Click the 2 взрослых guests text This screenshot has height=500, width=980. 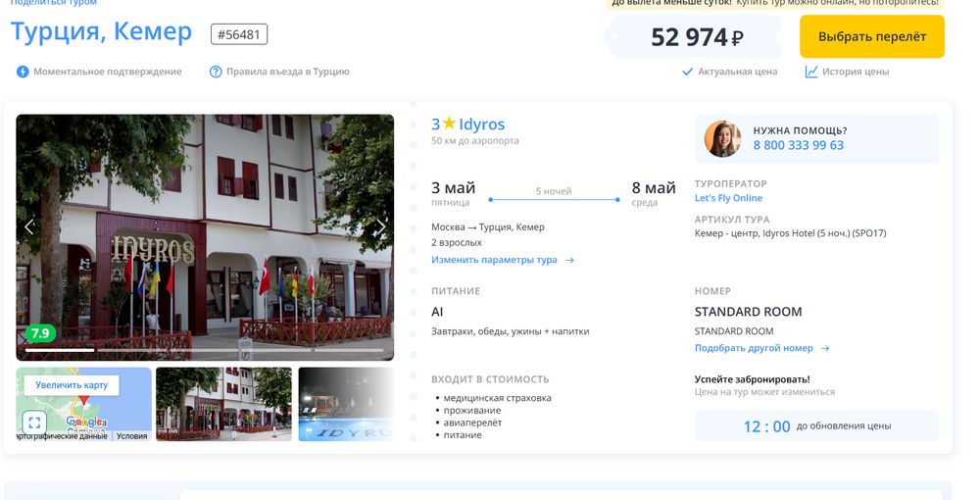pyautogui.click(x=457, y=242)
